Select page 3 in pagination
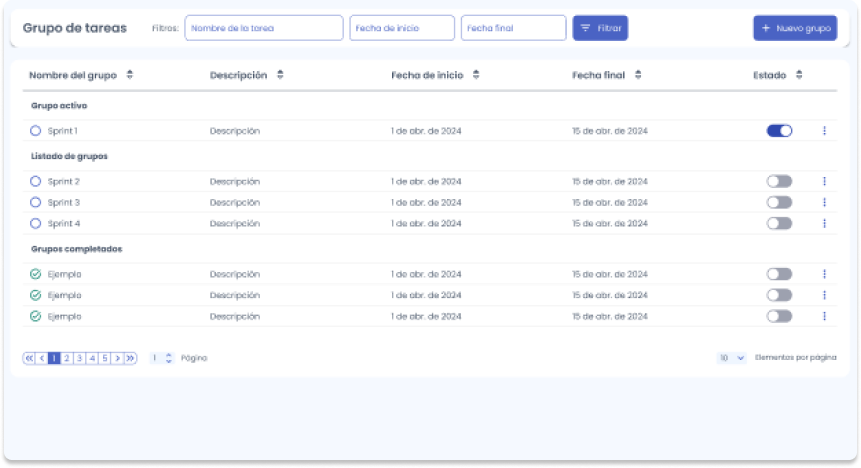The height and width of the screenshot is (468, 861). click(x=79, y=358)
